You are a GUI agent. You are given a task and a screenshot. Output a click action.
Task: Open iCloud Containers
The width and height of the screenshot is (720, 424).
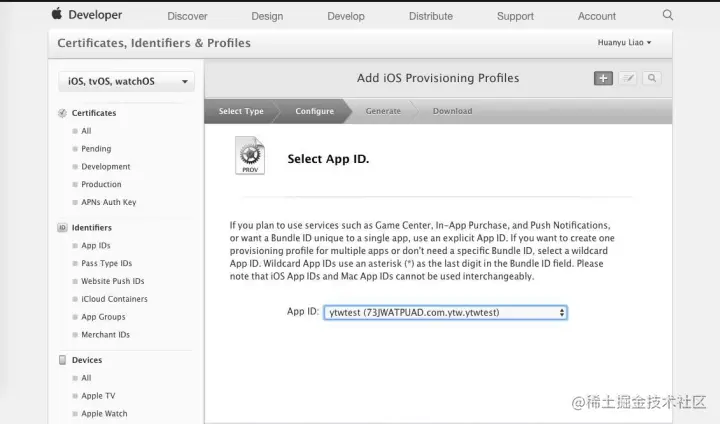pyautogui.click(x=114, y=299)
